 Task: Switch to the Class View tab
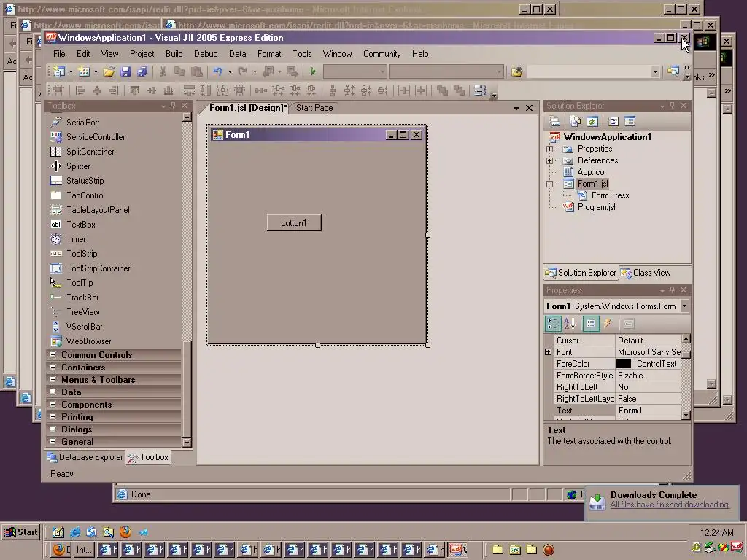click(645, 273)
